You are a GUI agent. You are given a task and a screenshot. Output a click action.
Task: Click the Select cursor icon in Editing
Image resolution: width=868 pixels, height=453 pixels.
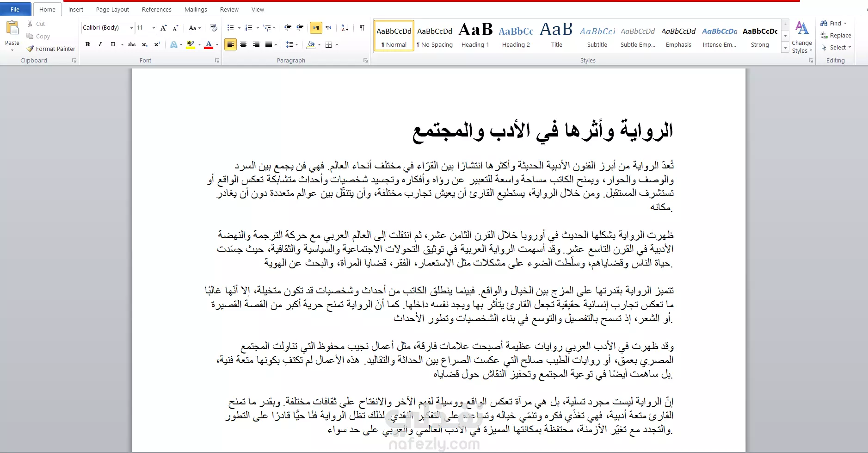click(824, 47)
